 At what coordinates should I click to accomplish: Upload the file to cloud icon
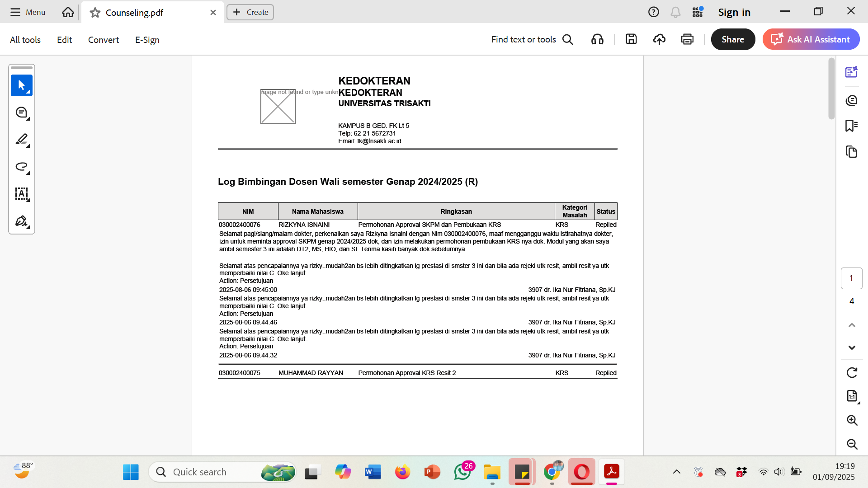click(x=659, y=39)
